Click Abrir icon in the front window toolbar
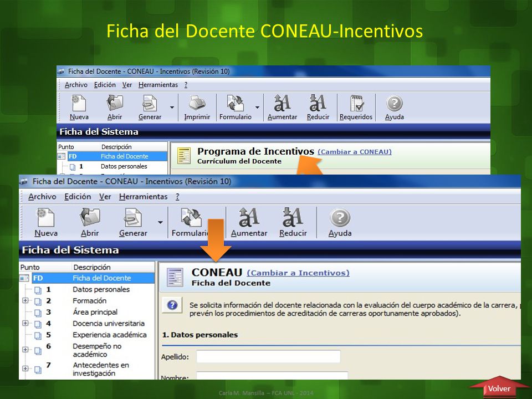 point(90,217)
